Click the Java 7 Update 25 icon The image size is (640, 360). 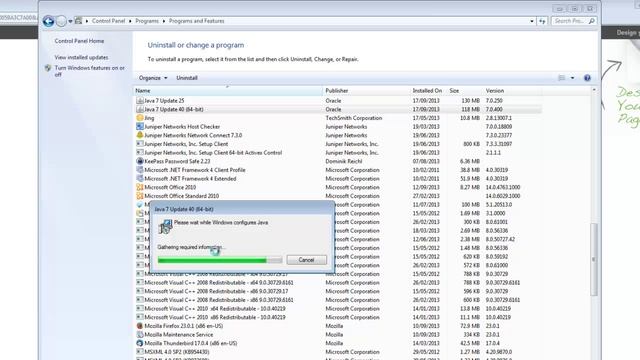click(x=140, y=100)
